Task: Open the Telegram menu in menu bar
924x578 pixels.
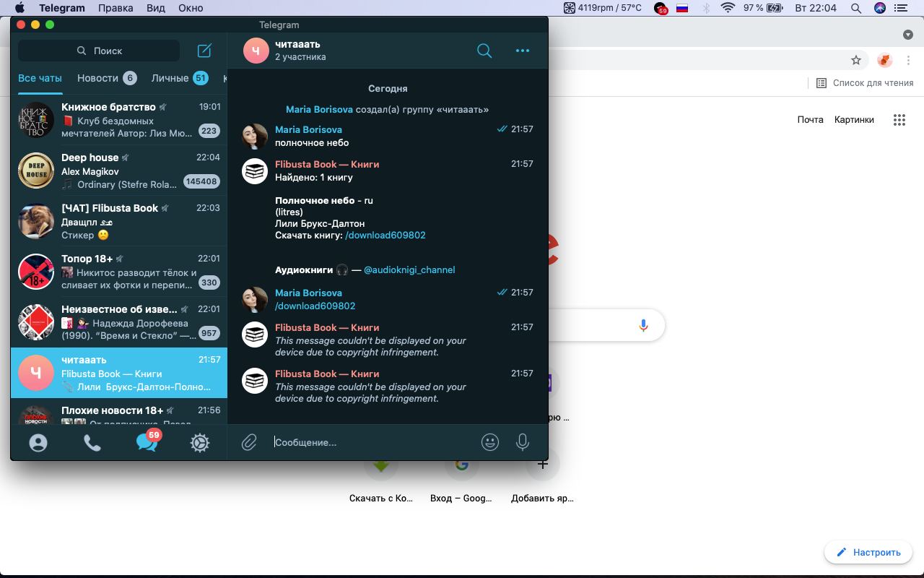Action: tap(61, 8)
